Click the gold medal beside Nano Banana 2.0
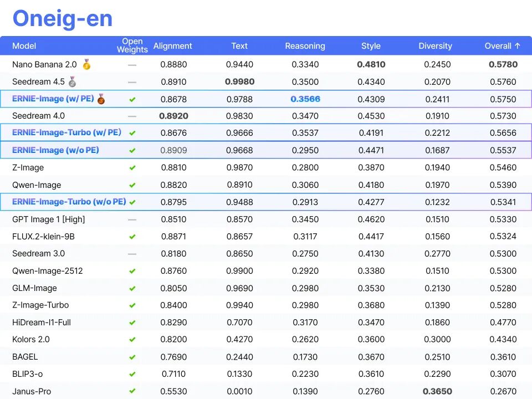 86,65
